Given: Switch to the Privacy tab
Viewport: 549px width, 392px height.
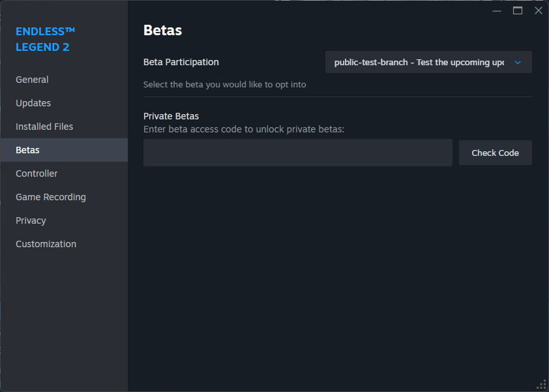Looking at the screenshot, I should [x=31, y=220].
